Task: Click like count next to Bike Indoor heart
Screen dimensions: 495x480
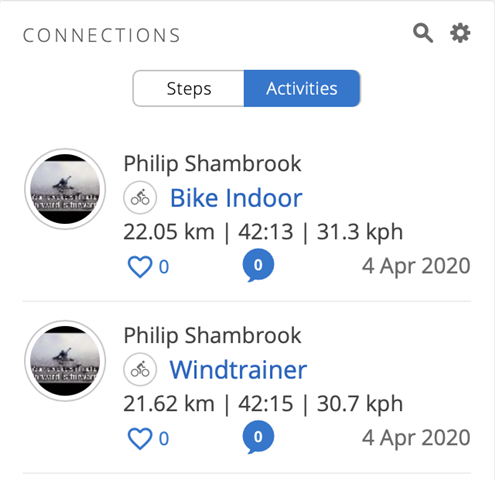Action: 164,267
